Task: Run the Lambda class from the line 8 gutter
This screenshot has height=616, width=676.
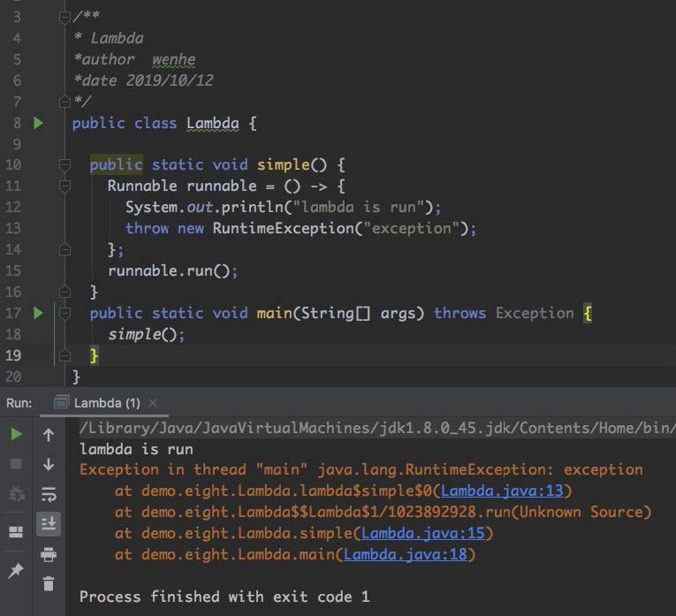Action: (x=38, y=123)
